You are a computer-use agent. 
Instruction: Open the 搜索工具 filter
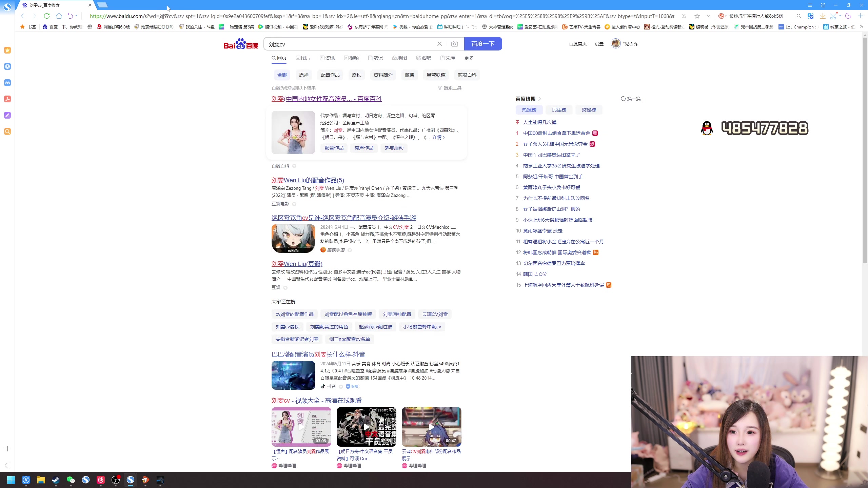click(x=450, y=88)
